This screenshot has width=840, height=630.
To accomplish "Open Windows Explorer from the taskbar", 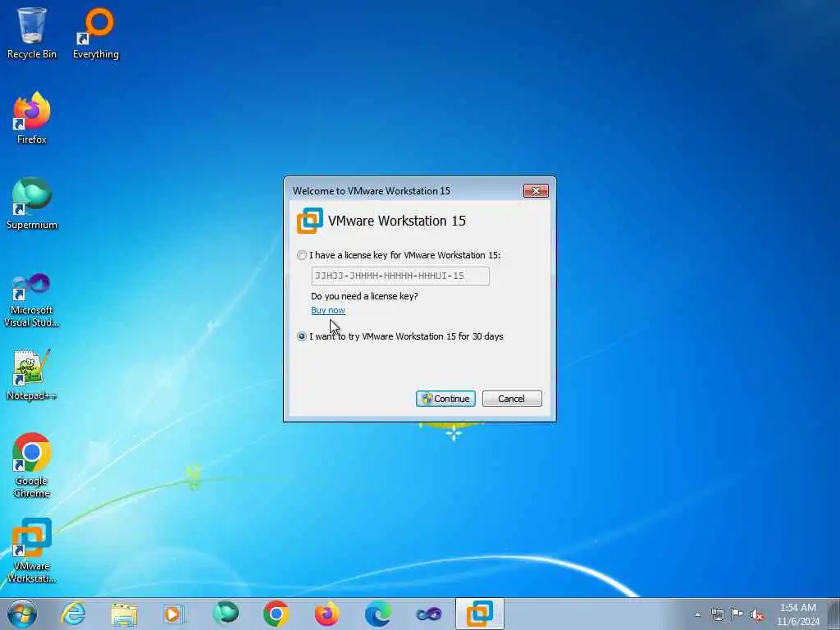I will [x=124, y=614].
